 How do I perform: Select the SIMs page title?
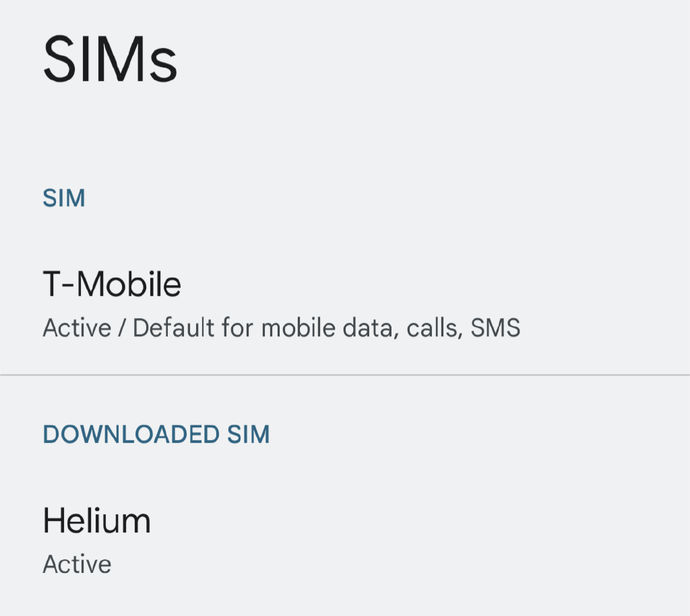[x=110, y=59]
